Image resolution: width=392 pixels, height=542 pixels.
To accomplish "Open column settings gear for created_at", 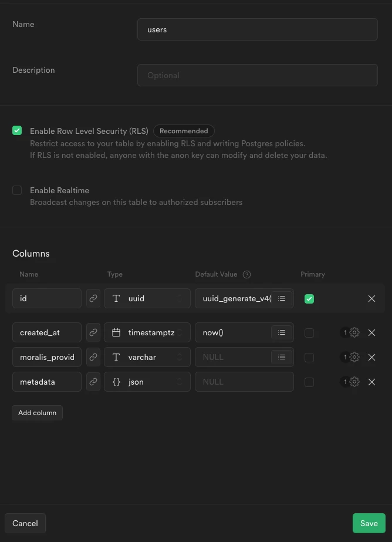I will click(354, 332).
